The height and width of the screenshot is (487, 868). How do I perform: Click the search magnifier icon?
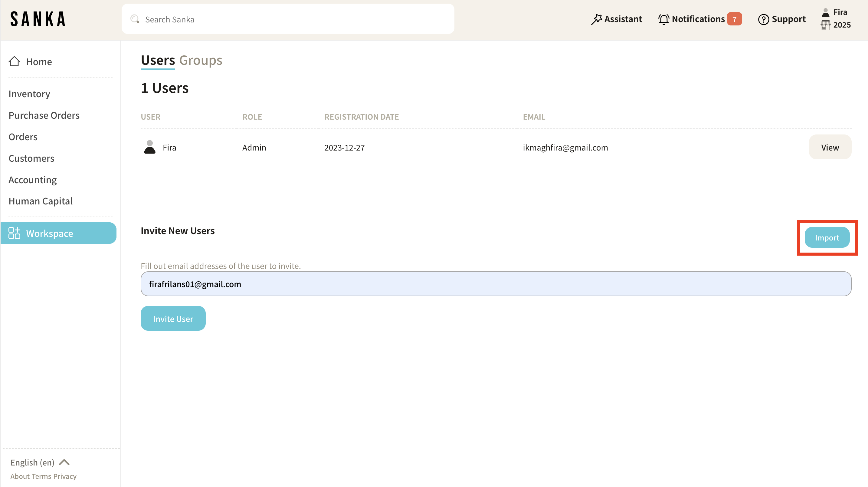(135, 19)
